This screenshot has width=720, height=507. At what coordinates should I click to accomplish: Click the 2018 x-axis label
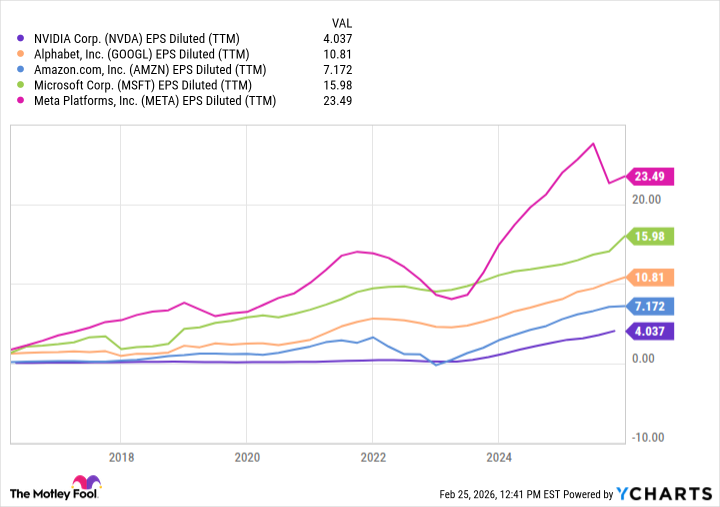(120, 457)
